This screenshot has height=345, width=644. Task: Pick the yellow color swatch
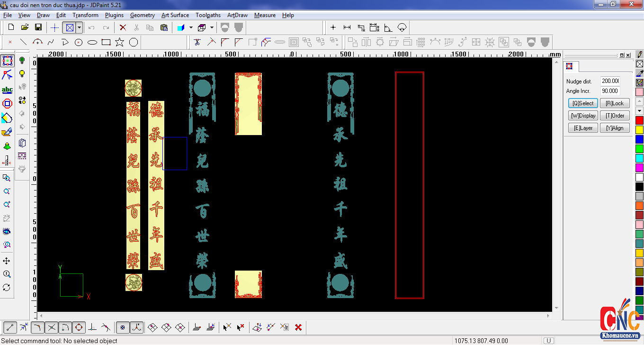tap(639, 129)
